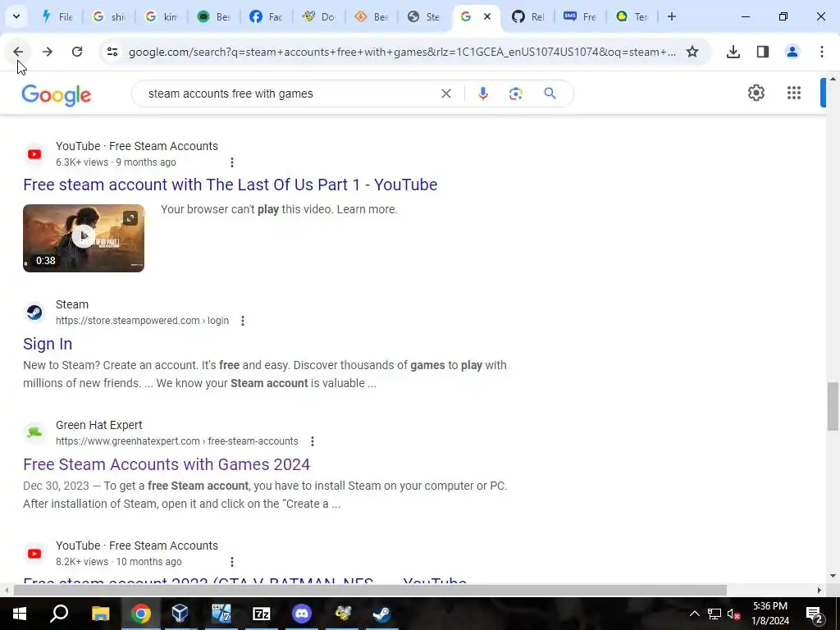Click the search query input field
This screenshot has height=630, width=840.
coord(290,94)
